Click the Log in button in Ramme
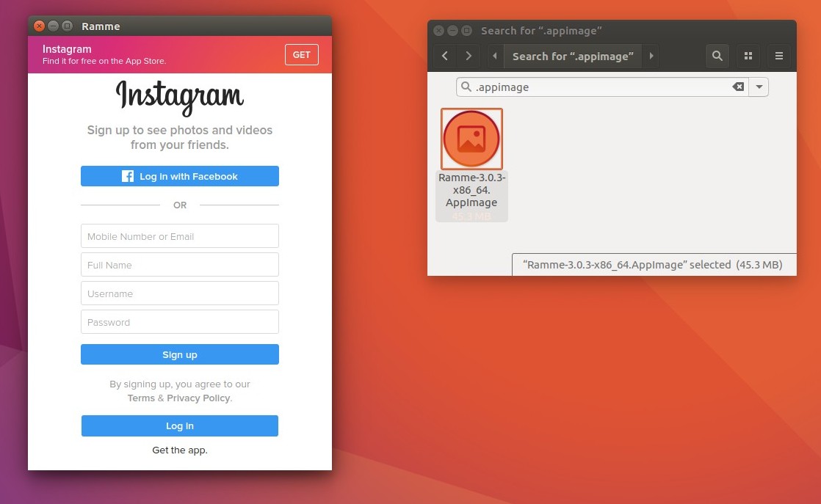The width and height of the screenshot is (821, 504). [180, 426]
